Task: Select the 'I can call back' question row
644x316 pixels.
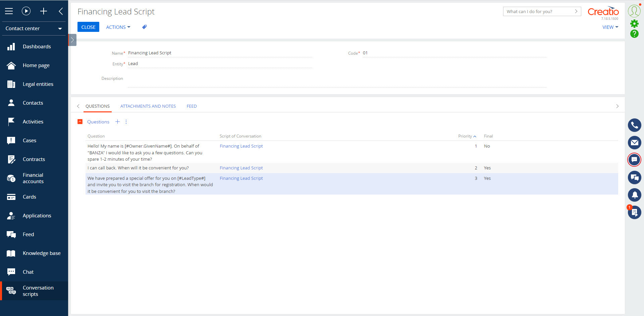Action: (352, 168)
